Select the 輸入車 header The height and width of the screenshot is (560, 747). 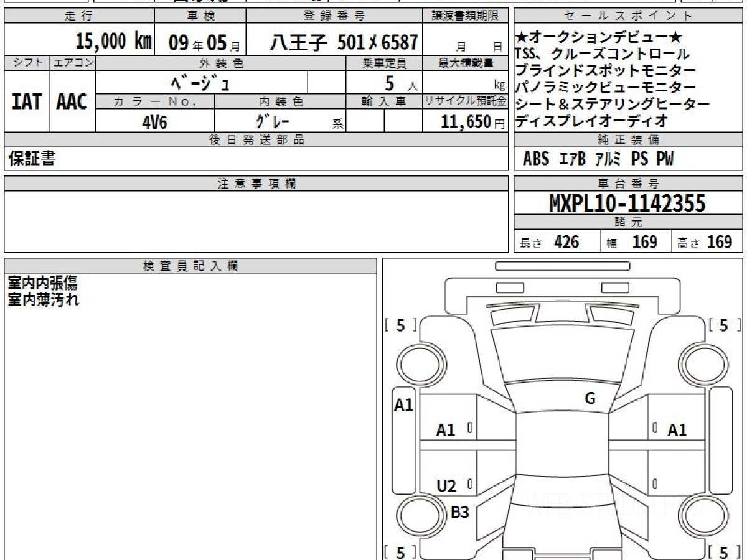point(384,101)
